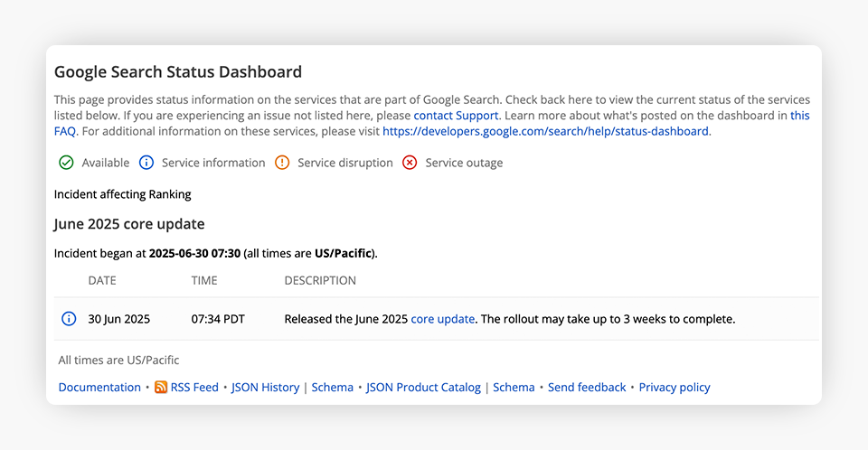Screen dimensions: 868x450
Task: Open the Schema link after JSON Product Catalog
Action: click(x=514, y=387)
